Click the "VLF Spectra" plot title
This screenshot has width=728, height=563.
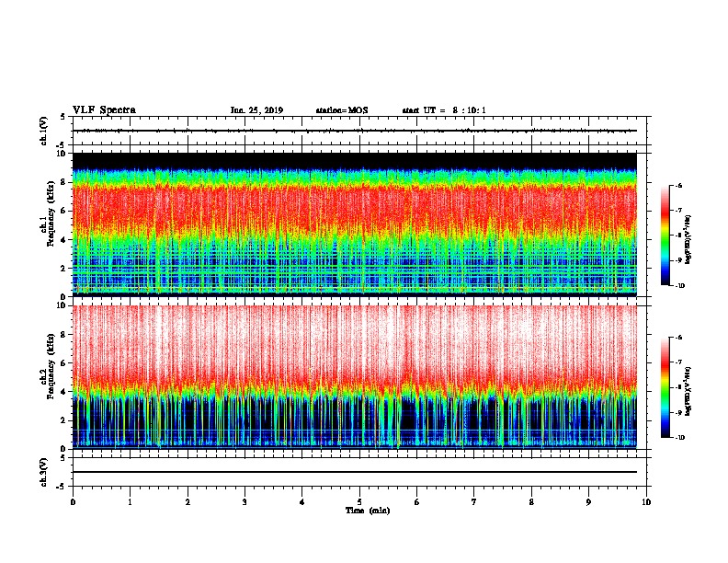[x=105, y=109]
